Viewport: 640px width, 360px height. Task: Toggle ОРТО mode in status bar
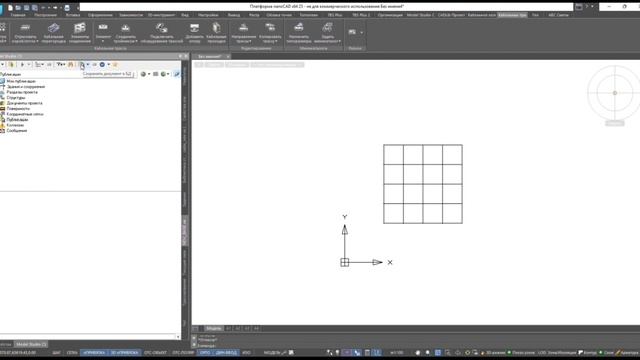[x=205, y=353]
